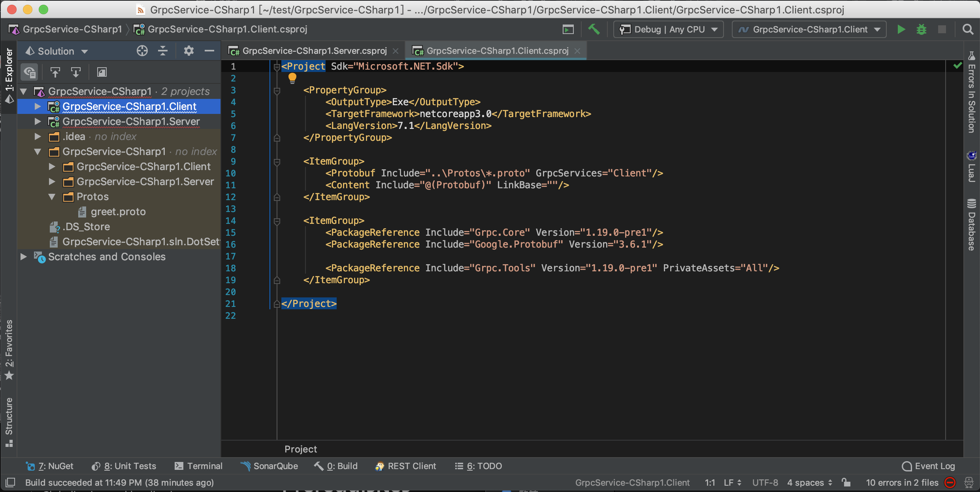
Task: Expand the GrpcService-CSharp1.Server project node
Action: point(38,121)
